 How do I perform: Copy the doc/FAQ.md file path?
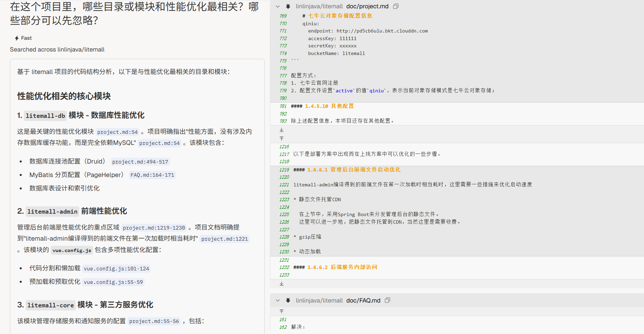pyautogui.click(x=388, y=300)
